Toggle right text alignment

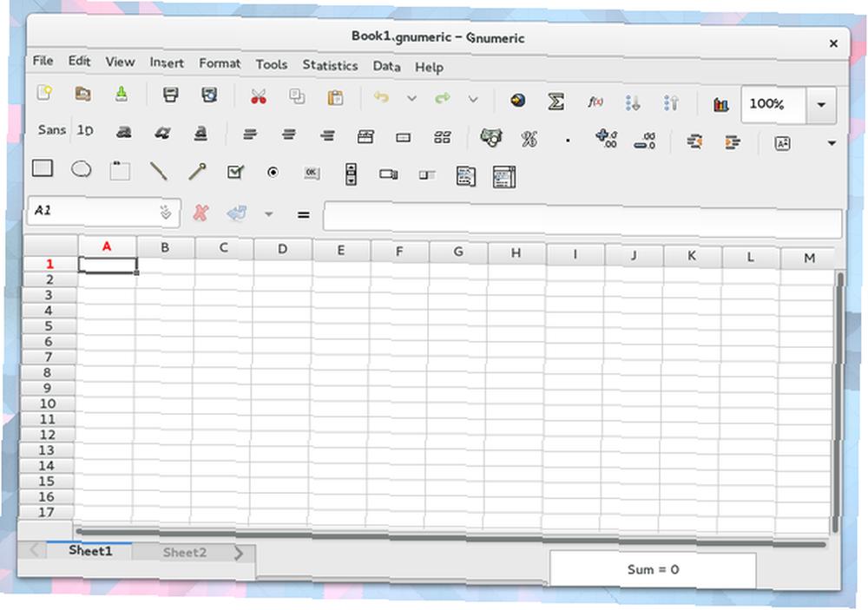[x=328, y=135]
